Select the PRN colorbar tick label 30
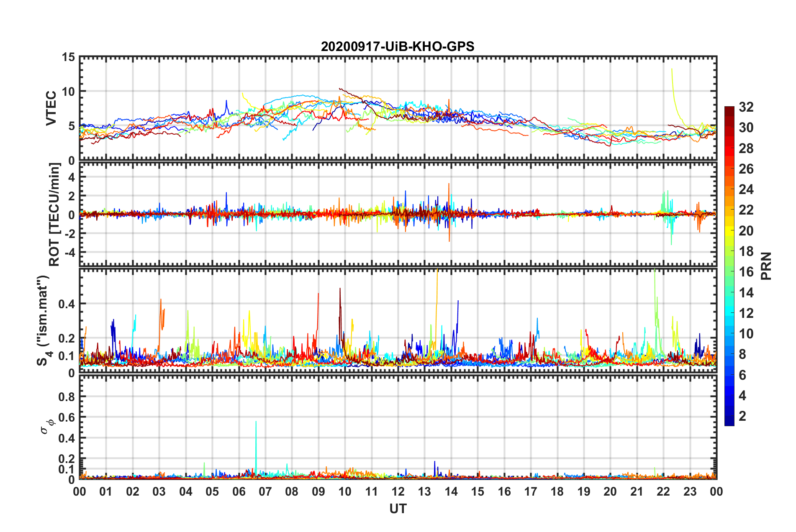The width and height of the screenshot is (796, 532). 746,128
